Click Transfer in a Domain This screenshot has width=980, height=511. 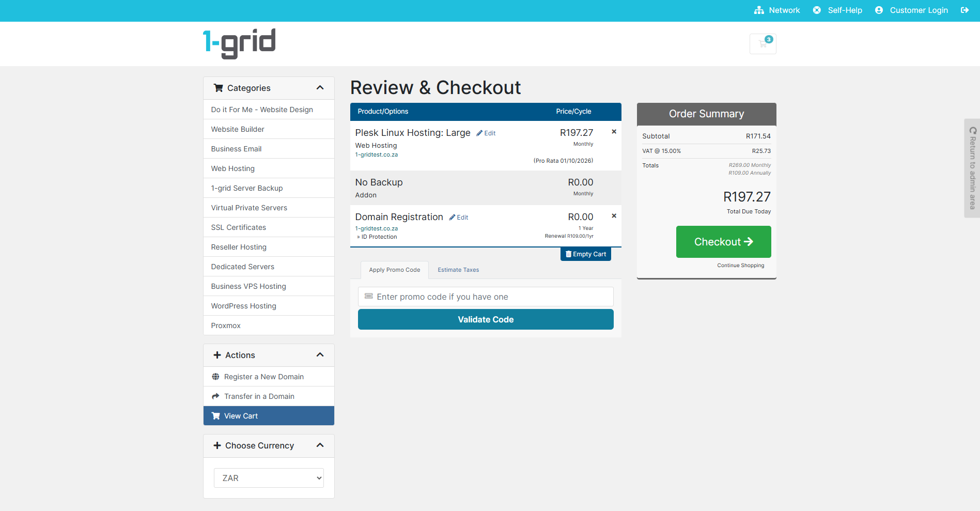coord(269,396)
